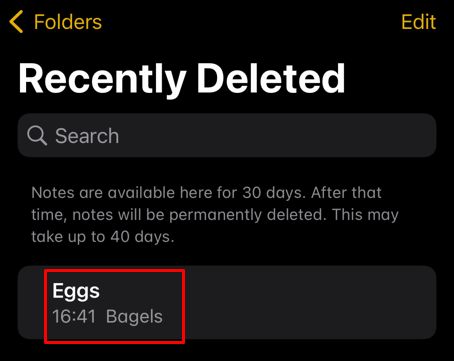Click the word Deleted in the title
Viewport: 454px width, 361px height.
pyautogui.click(x=271, y=78)
